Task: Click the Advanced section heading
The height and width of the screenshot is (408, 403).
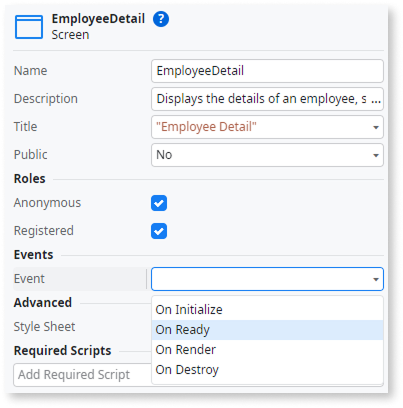Action: [43, 303]
